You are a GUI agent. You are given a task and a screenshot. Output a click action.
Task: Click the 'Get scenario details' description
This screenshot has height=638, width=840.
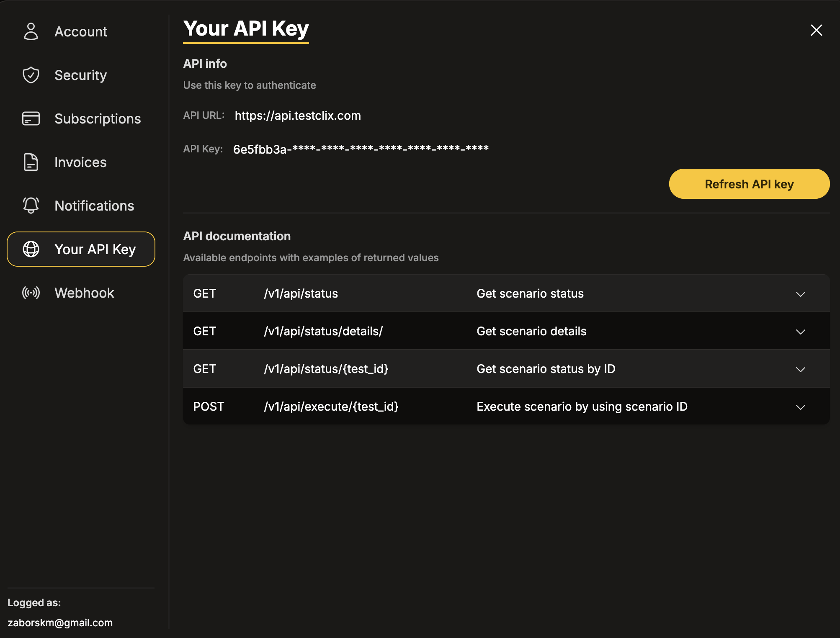point(531,331)
